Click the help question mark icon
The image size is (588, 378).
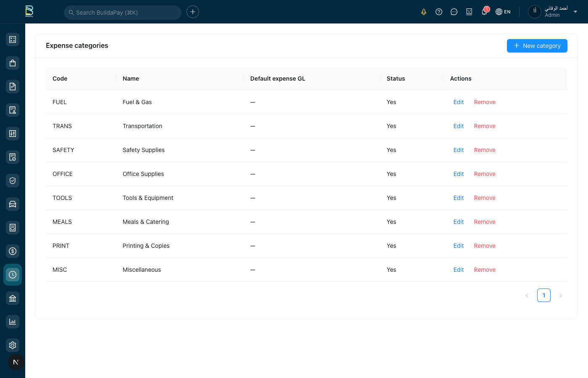[x=439, y=12]
